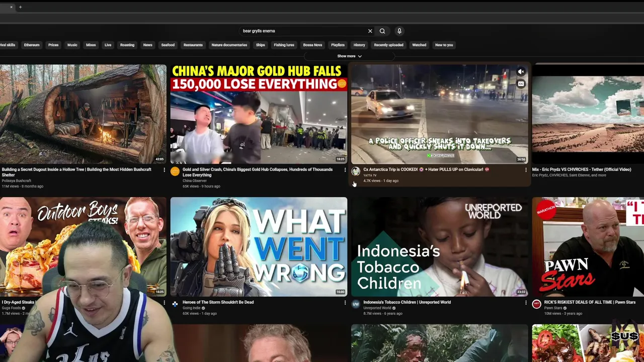Select the New to you chip
Image resolution: width=644 pixels, height=362 pixels.
pos(444,45)
